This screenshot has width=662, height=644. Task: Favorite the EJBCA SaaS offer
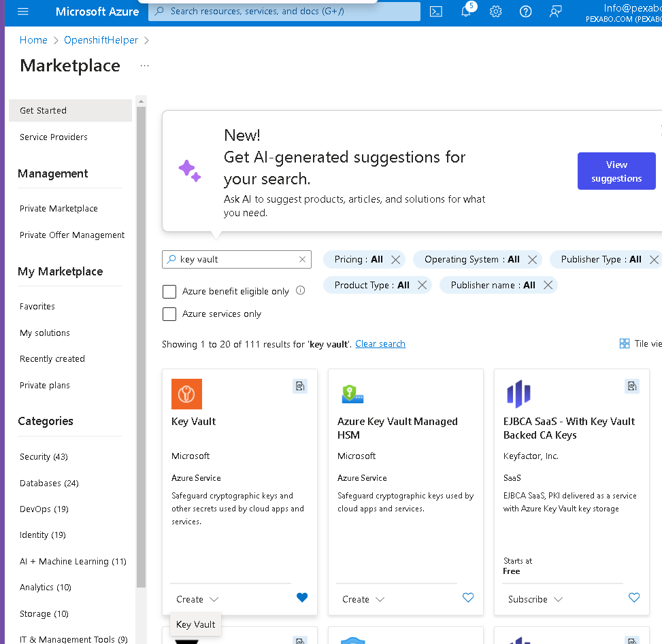click(633, 597)
